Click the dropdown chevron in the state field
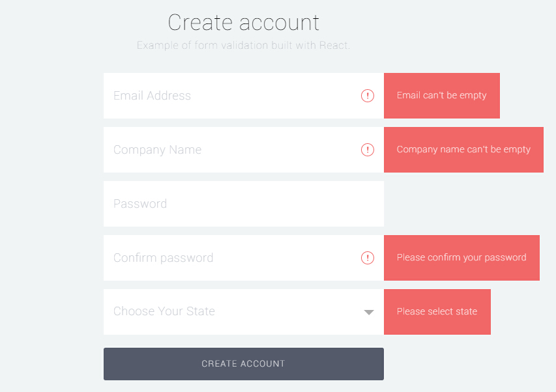 pos(369,312)
